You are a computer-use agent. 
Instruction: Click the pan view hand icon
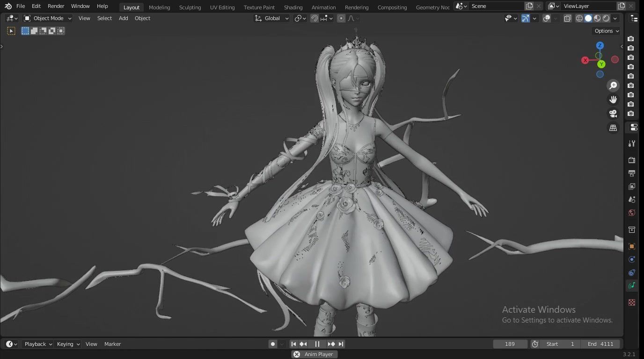point(613,100)
